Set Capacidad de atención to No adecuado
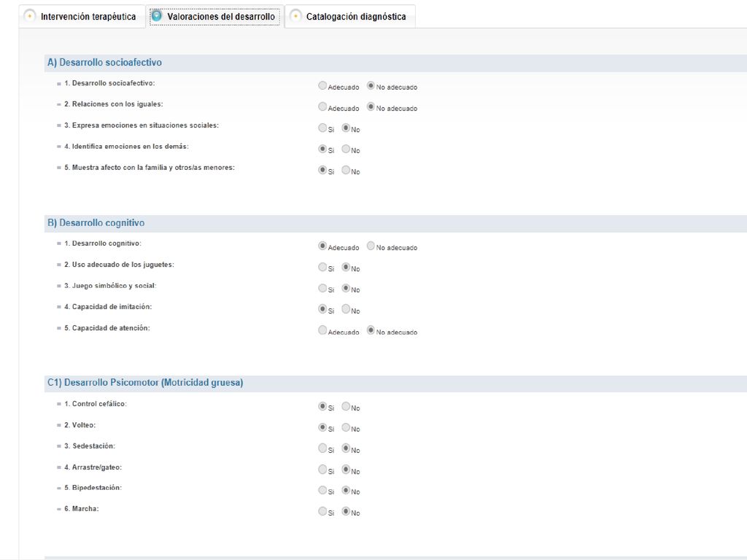Viewport: 747px width, 560px height. pyautogui.click(x=371, y=330)
